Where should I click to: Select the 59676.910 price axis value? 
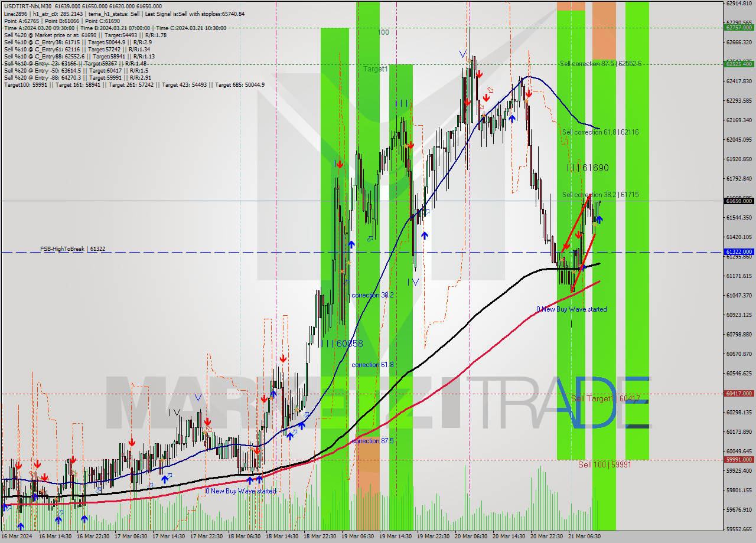[739, 510]
